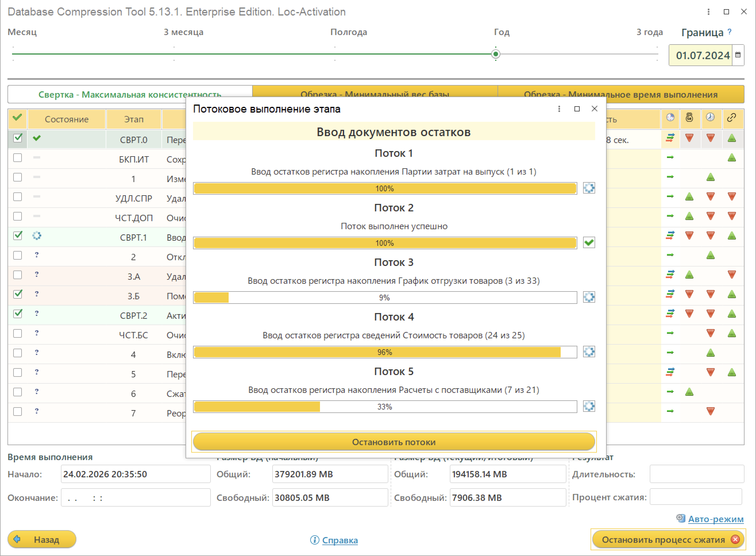Screen dimensions: 756x556
Task: Click the weight (GB) column header icon
Action: pyautogui.click(x=689, y=117)
